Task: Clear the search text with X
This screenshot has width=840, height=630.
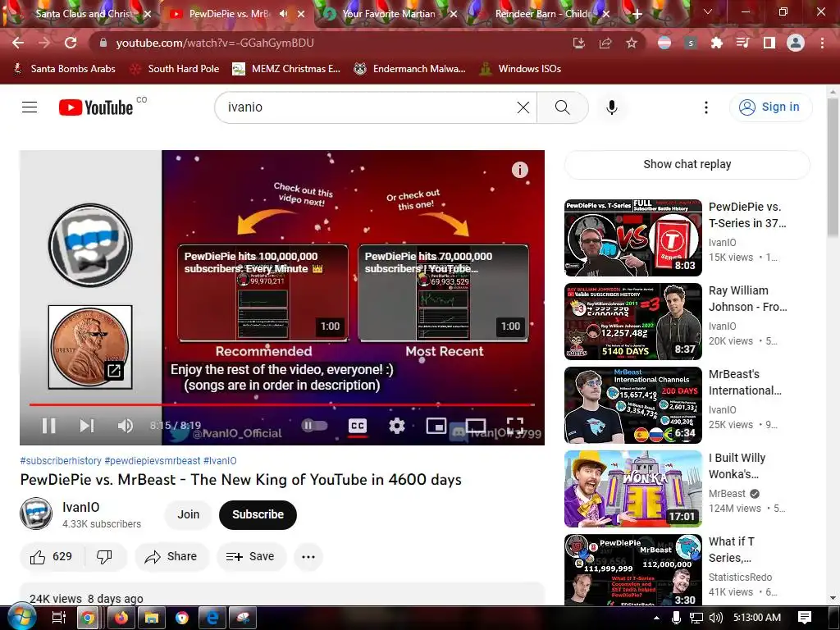Action: 523,107
